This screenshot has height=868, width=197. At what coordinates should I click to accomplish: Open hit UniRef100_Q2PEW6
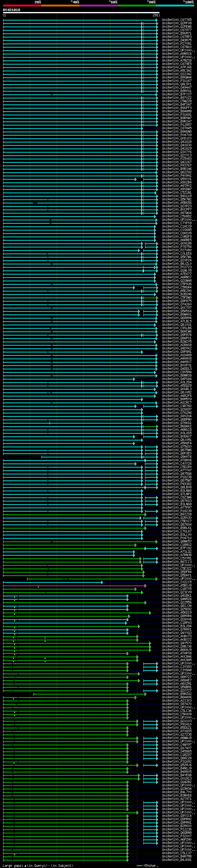177,26
